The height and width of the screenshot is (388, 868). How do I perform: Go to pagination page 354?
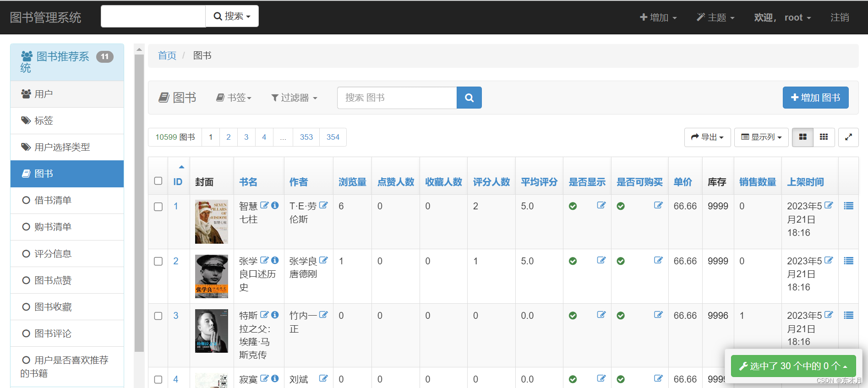coord(333,137)
